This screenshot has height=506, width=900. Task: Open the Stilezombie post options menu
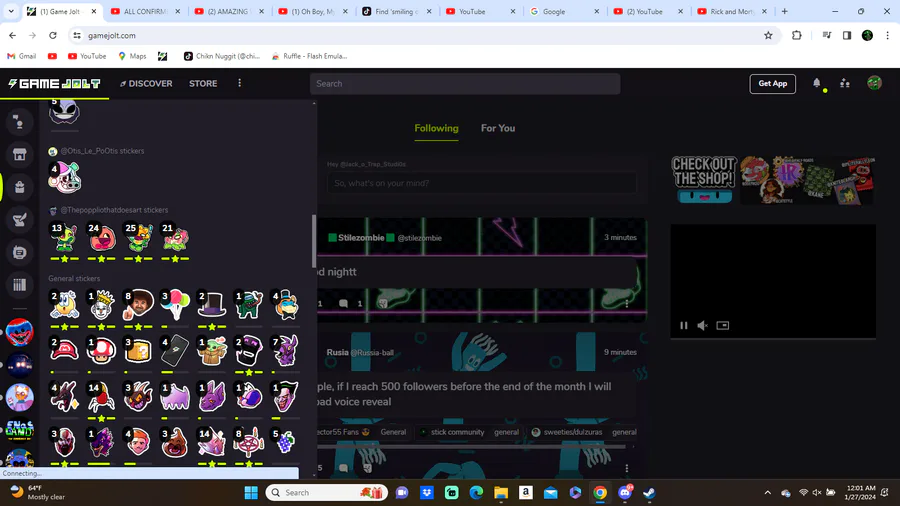pyautogui.click(x=627, y=303)
